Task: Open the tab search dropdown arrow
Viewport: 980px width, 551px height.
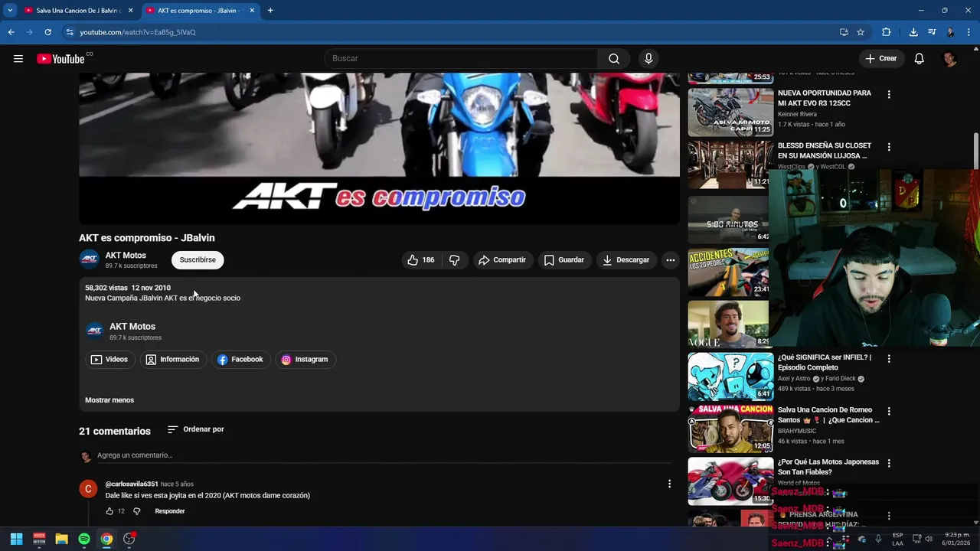Action: [9, 11]
